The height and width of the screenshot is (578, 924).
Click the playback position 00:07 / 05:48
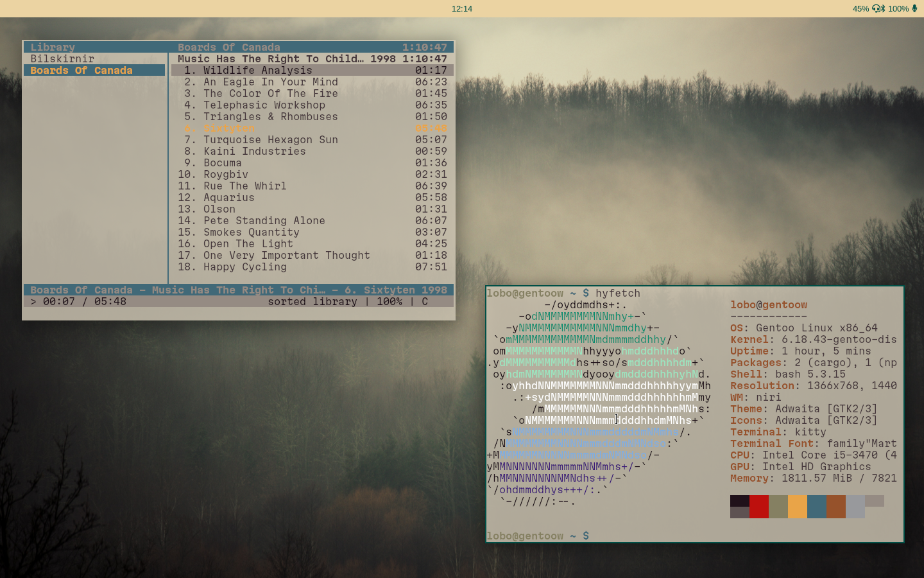point(85,301)
